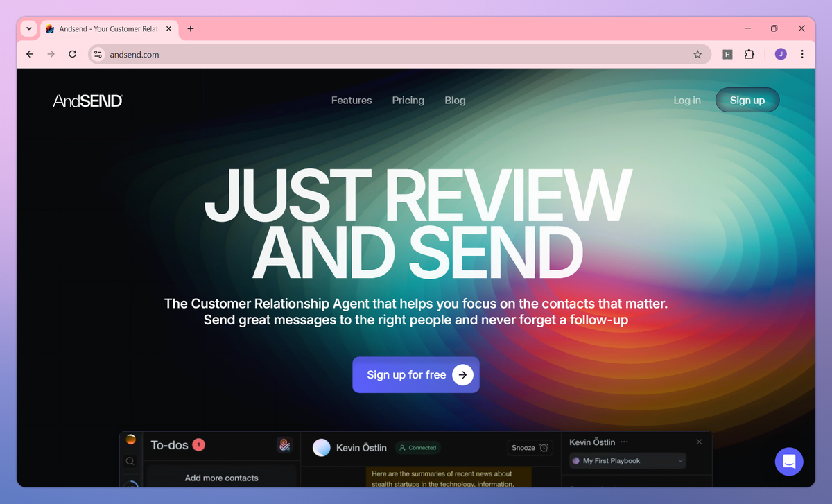Screen dimensions: 832x504
Task: Open the Features menu item
Action: point(352,100)
